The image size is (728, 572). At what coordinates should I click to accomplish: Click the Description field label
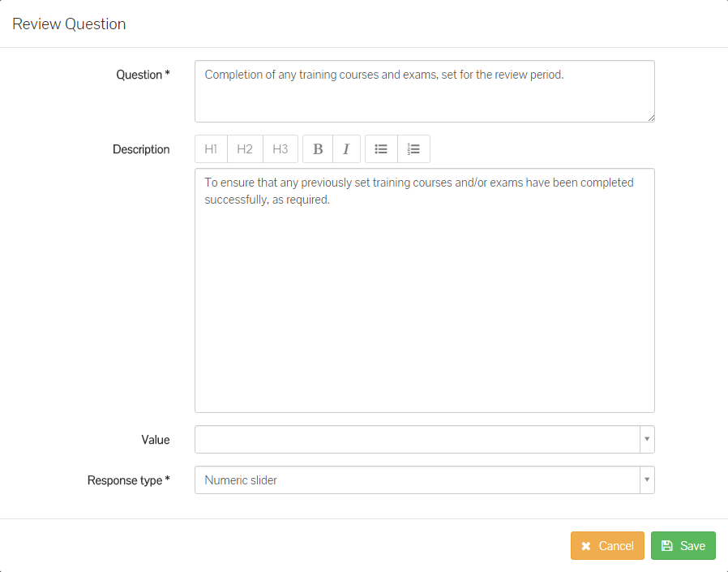(141, 149)
